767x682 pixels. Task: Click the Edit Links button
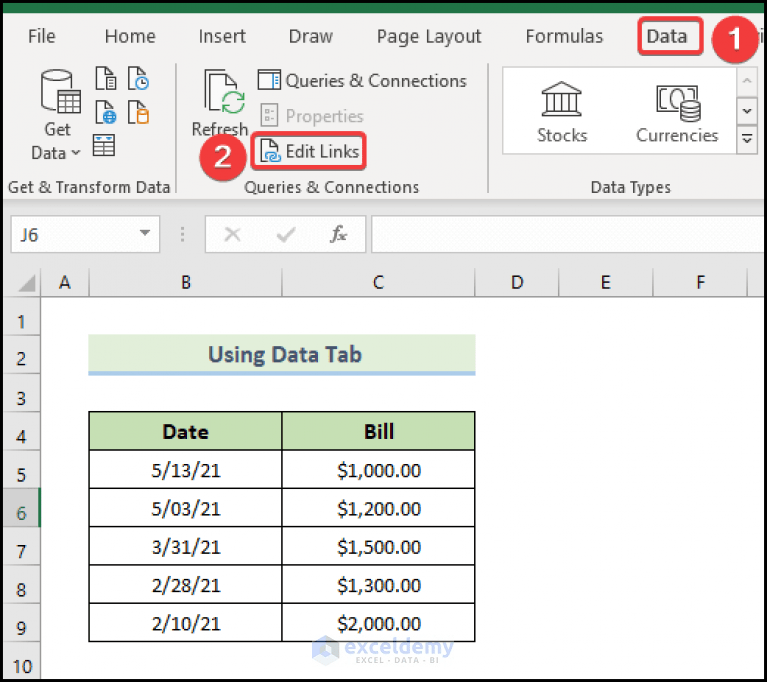[309, 152]
